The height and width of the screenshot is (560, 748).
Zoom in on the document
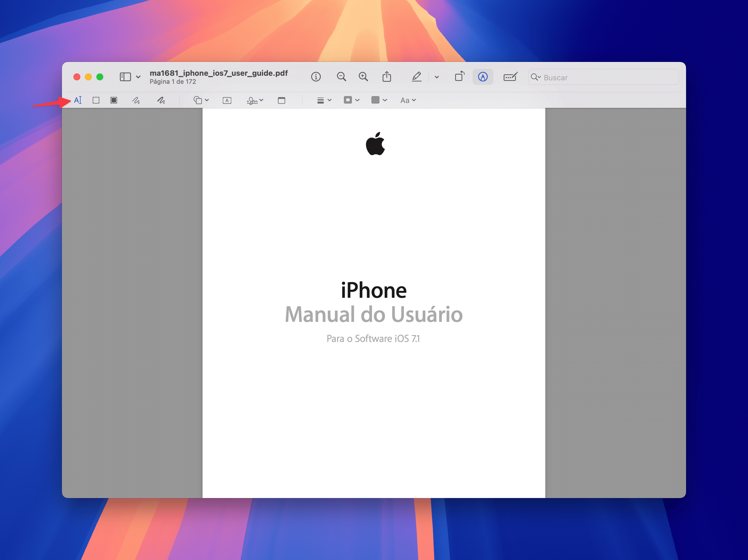(x=363, y=77)
